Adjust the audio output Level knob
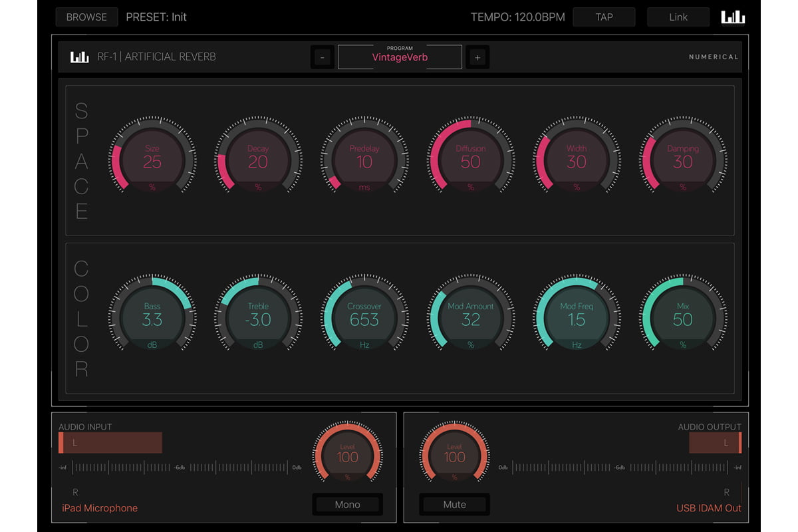 (x=454, y=452)
